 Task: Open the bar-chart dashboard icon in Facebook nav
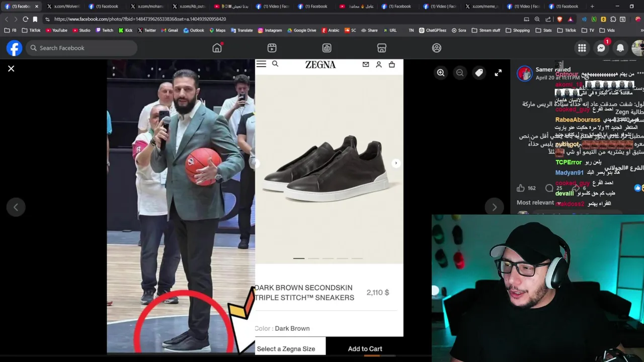pos(327,48)
